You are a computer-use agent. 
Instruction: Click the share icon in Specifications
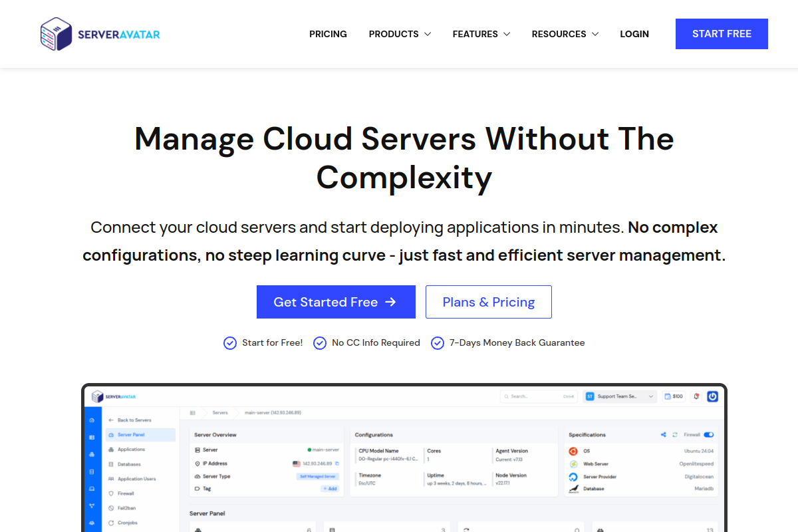coord(663,435)
